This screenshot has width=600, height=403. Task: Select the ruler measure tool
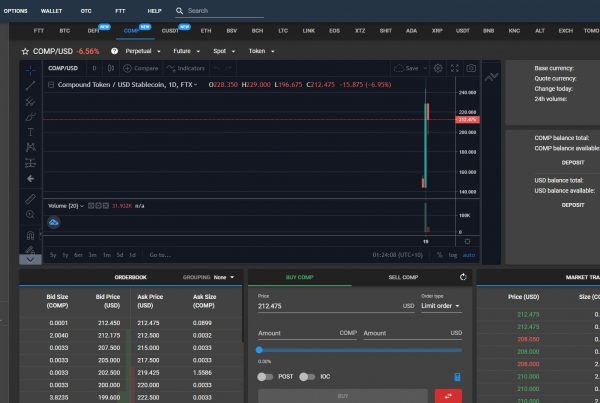30,199
